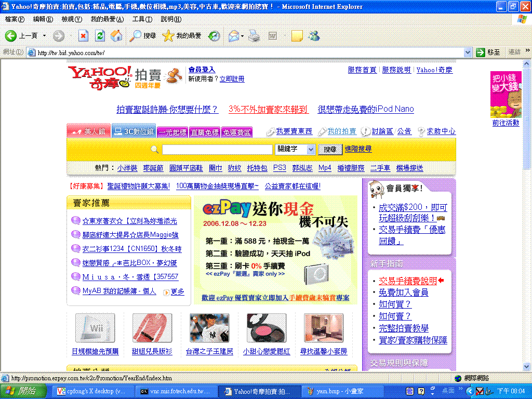The image size is (532, 399).
Task: Click the Stop loading toolbar icon
Action: [83, 36]
